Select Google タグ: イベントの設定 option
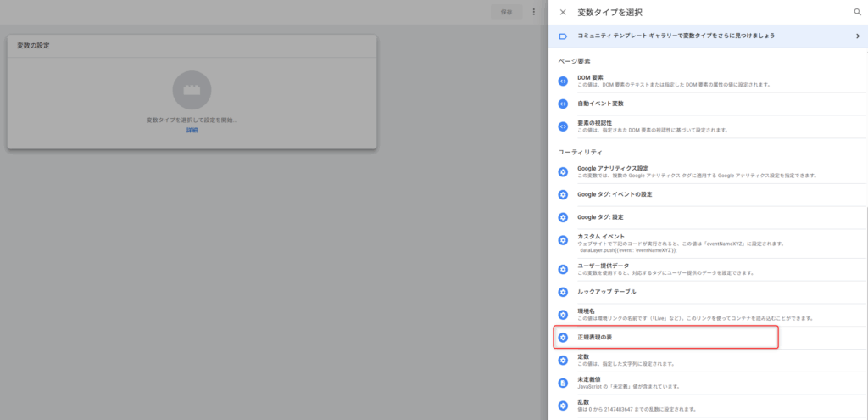868x420 pixels. [615, 194]
